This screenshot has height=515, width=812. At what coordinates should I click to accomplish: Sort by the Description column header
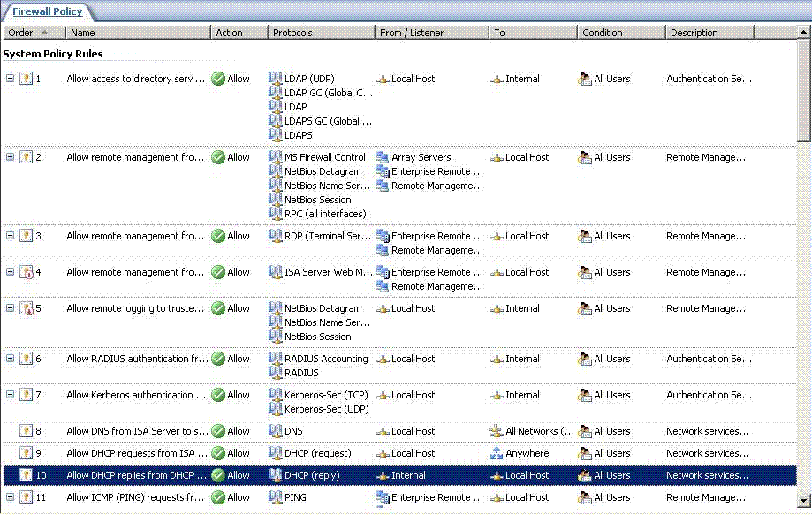coord(710,33)
